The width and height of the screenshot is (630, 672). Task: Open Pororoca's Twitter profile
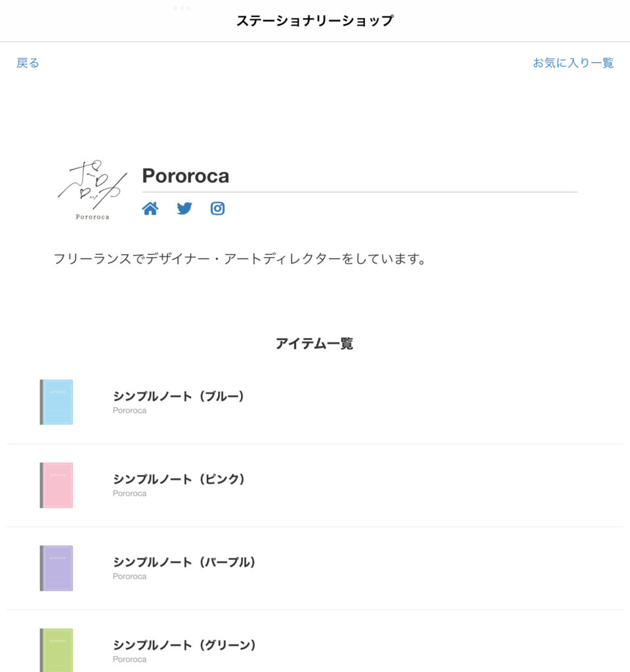tap(184, 209)
